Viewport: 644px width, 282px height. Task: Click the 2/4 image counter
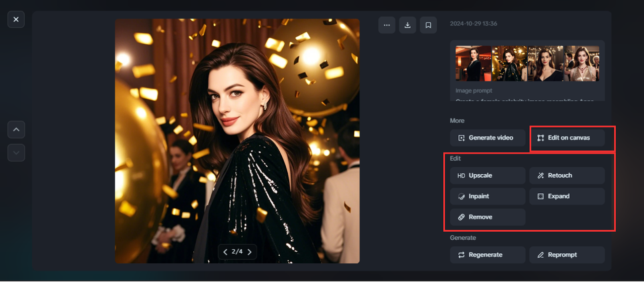point(237,252)
